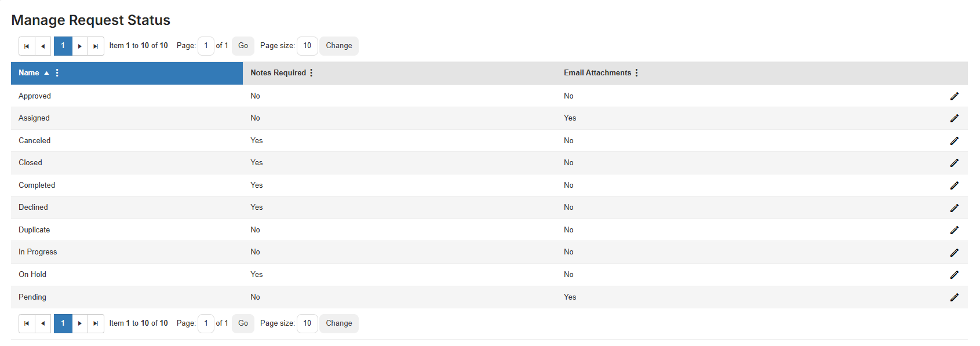Click top Go button

coord(243,46)
